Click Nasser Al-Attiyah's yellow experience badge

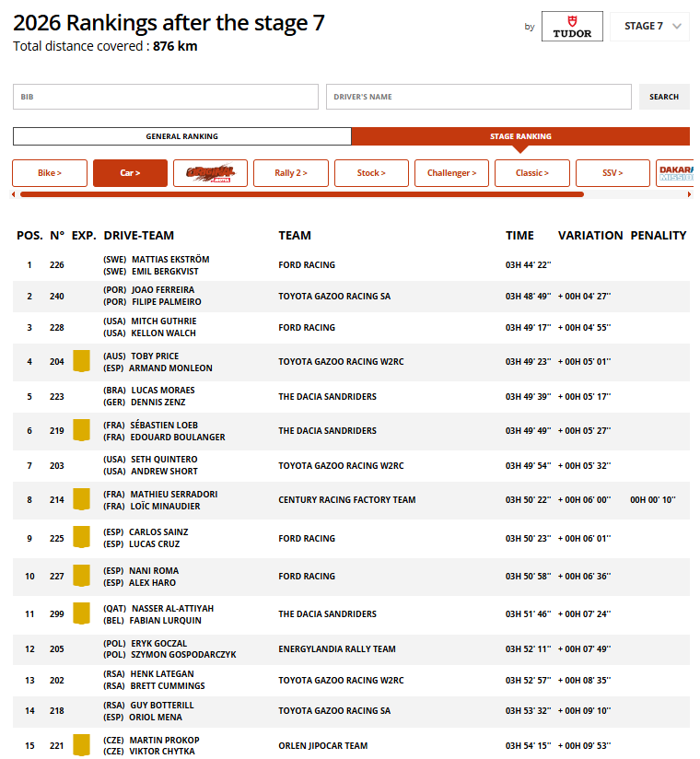(81, 613)
